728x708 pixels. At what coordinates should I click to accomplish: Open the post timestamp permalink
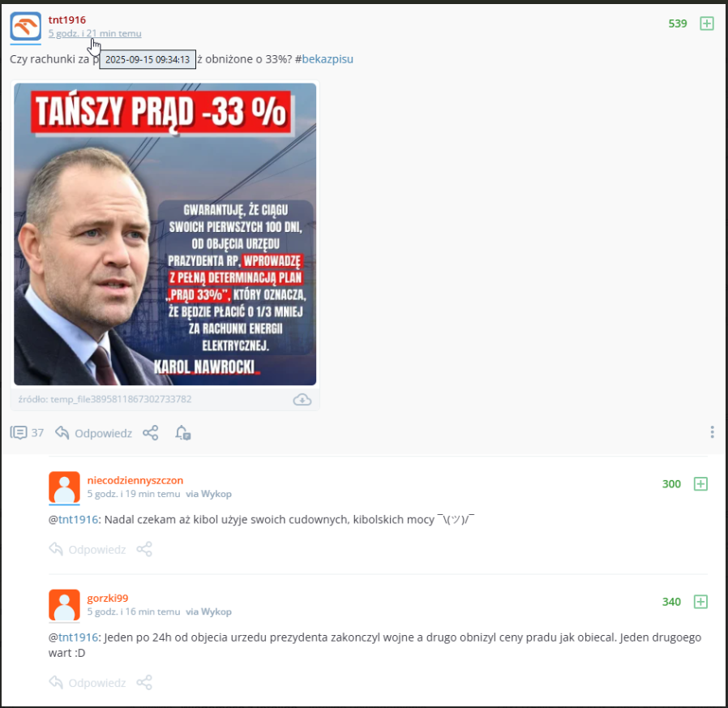95,33
